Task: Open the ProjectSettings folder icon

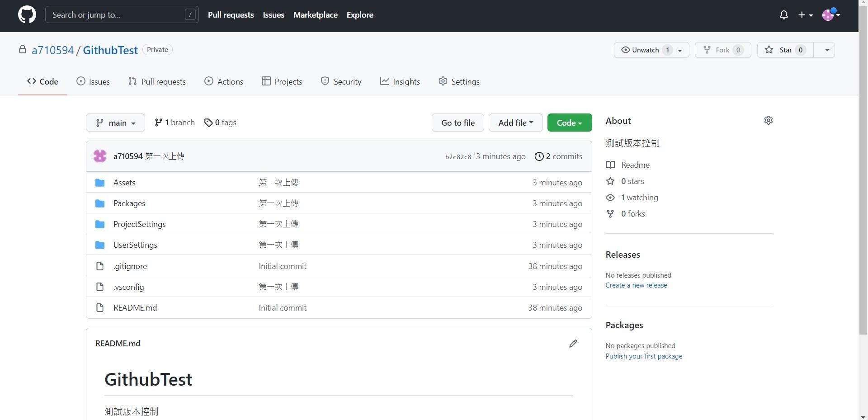Action: tap(100, 224)
